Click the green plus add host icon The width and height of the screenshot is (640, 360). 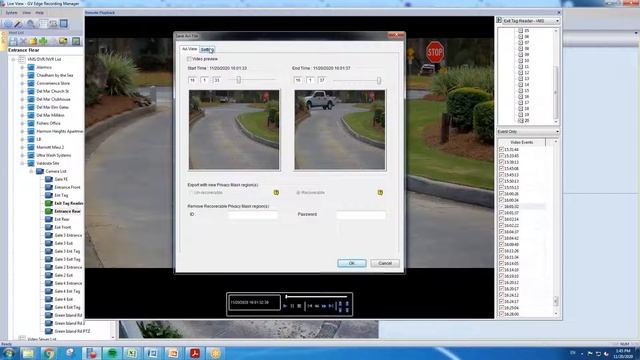(43, 41)
